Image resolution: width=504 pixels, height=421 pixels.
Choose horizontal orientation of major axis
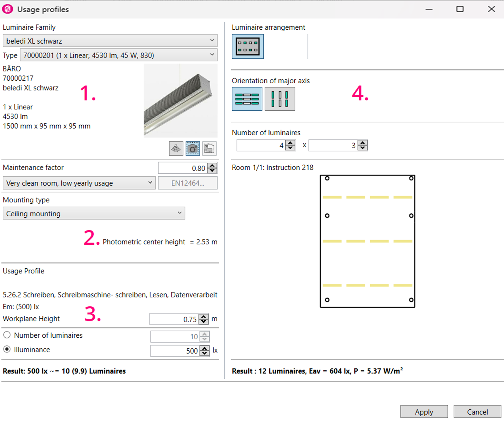(x=247, y=99)
